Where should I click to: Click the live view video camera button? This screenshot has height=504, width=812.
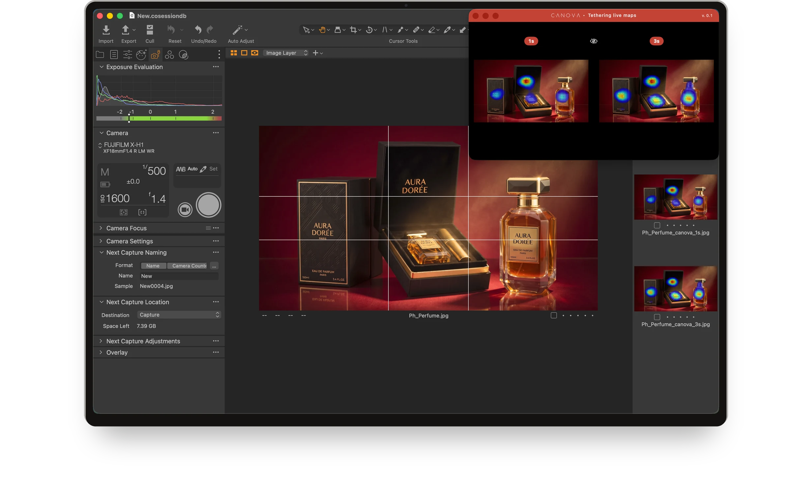[x=186, y=210]
